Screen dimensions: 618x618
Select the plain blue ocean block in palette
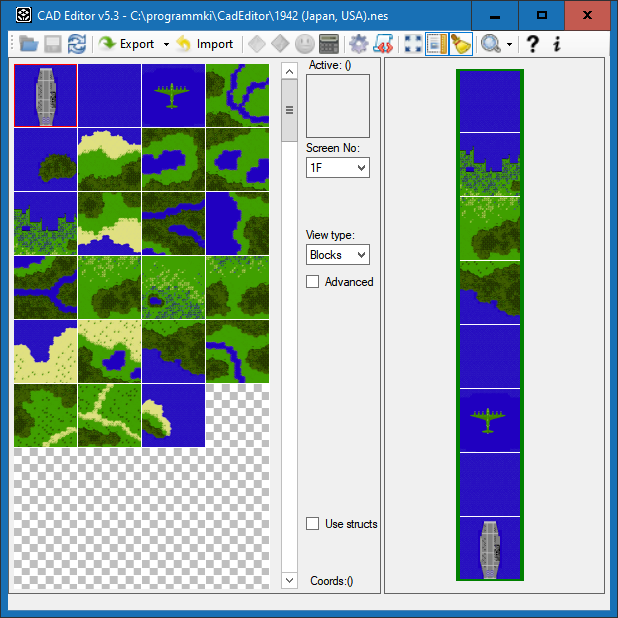click(x=110, y=95)
